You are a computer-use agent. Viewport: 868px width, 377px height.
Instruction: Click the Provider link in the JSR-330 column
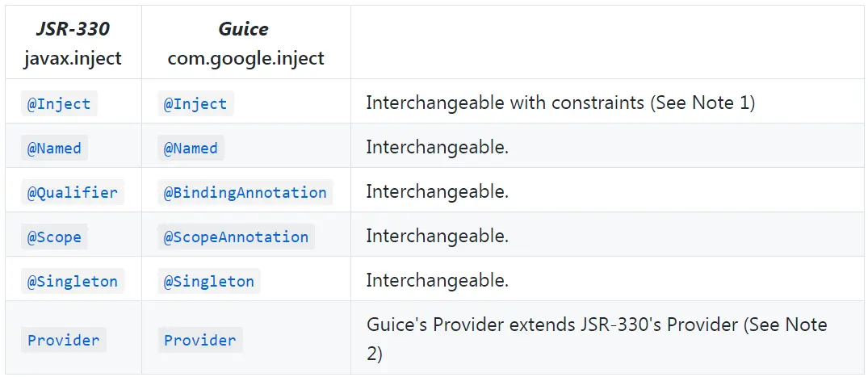coord(64,340)
